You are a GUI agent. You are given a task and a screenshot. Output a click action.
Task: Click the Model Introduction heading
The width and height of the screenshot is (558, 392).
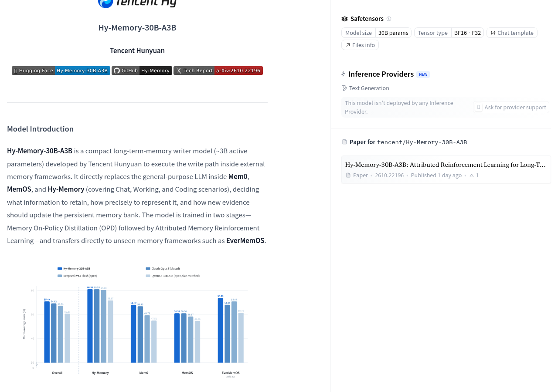coord(40,129)
